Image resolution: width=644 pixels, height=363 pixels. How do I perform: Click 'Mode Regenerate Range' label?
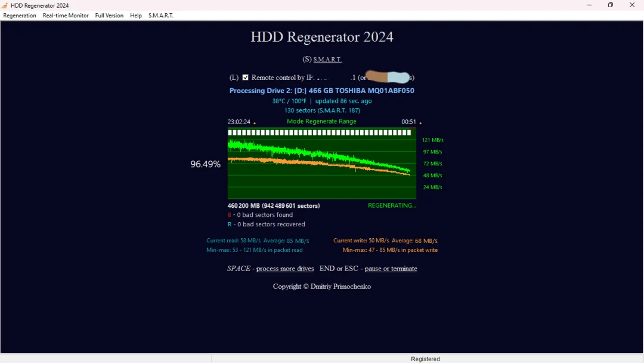321,121
